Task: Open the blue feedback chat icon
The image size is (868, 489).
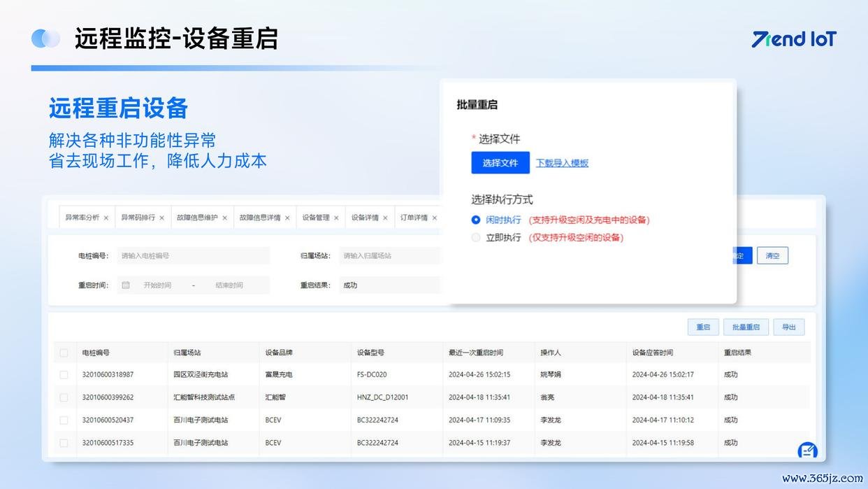Action: tap(807, 451)
